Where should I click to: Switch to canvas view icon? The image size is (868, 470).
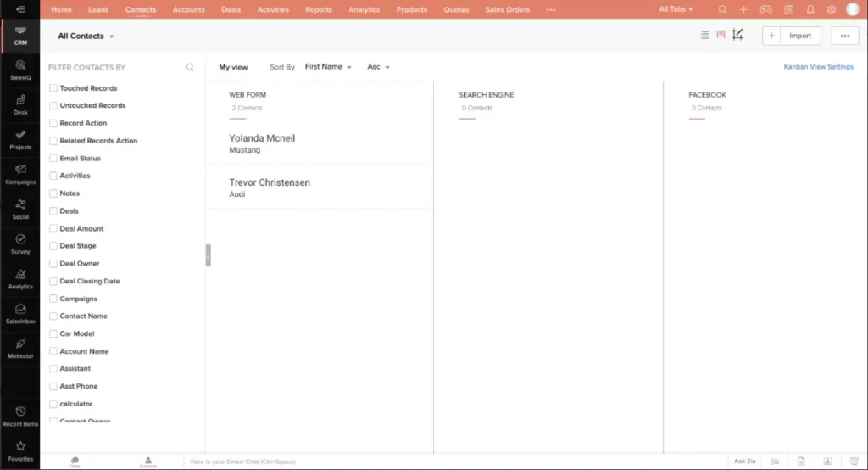pos(738,35)
